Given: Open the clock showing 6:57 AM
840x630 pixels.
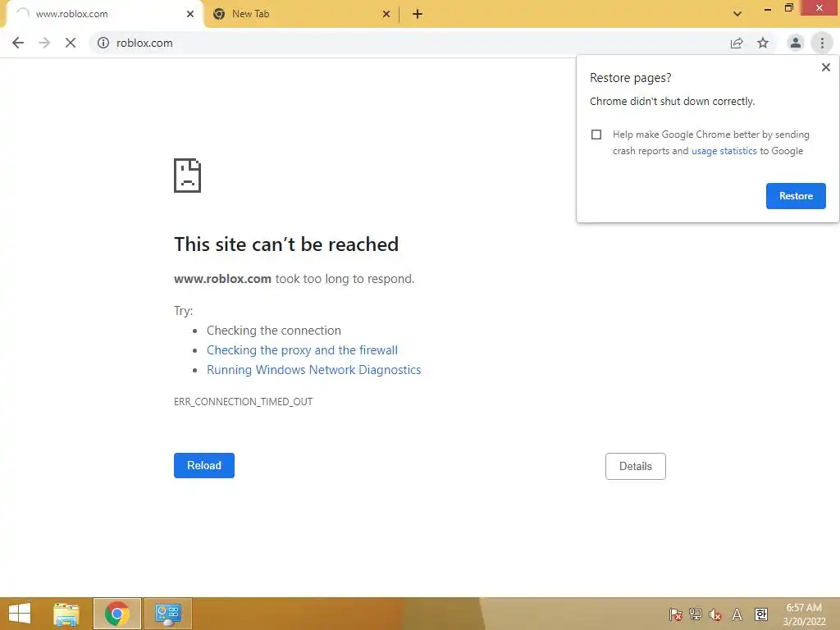Looking at the screenshot, I should pos(804,614).
